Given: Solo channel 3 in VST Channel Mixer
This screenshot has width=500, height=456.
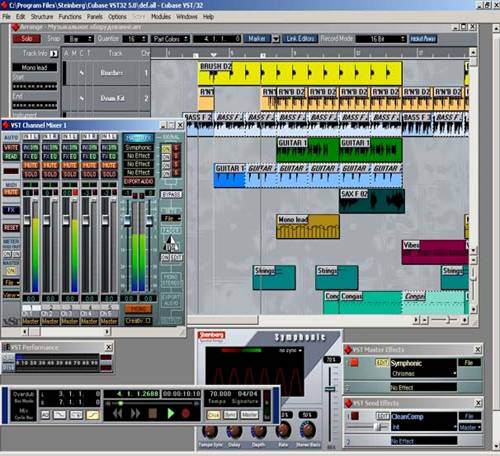Looking at the screenshot, I should 70,174.
